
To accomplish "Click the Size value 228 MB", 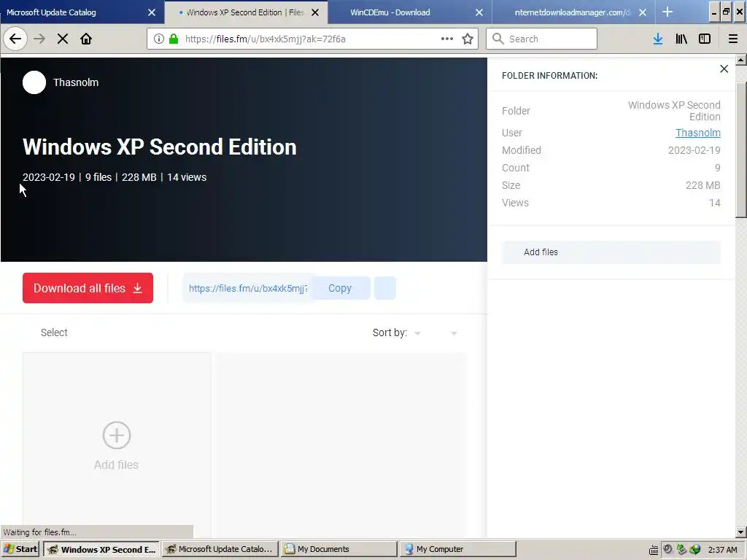I will 703,185.
